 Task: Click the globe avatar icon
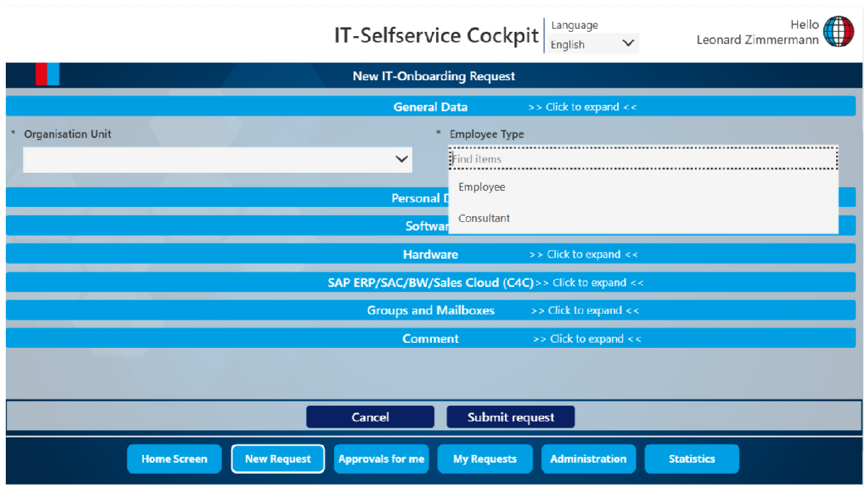click(838, 32)
